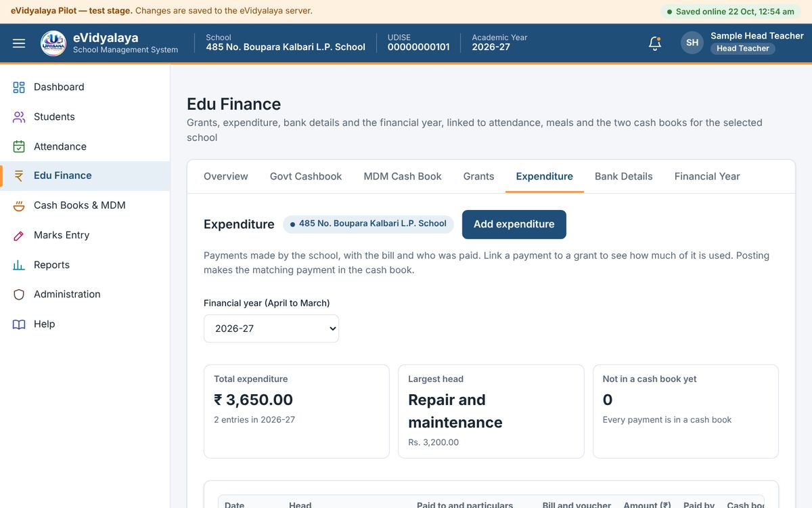This screenshot has width=812, height=508.
Task: Click the Help book icon
Action: 19,324
